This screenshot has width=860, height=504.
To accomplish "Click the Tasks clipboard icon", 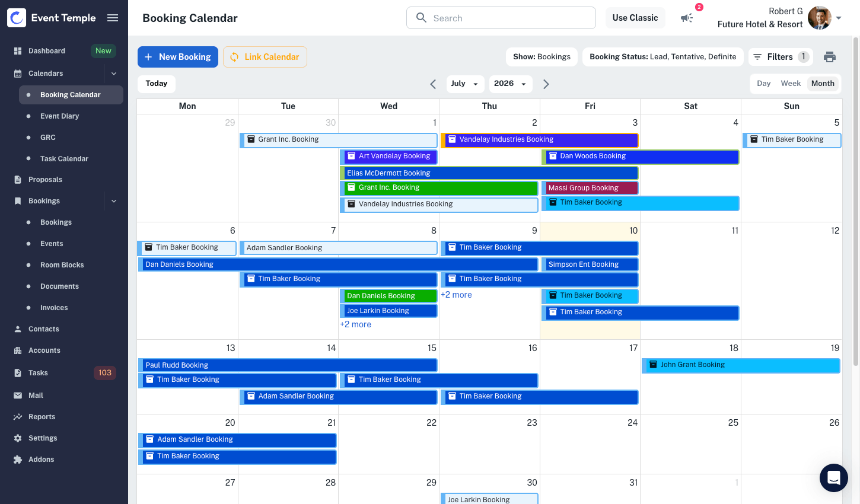I will click(x=18, y=373).
